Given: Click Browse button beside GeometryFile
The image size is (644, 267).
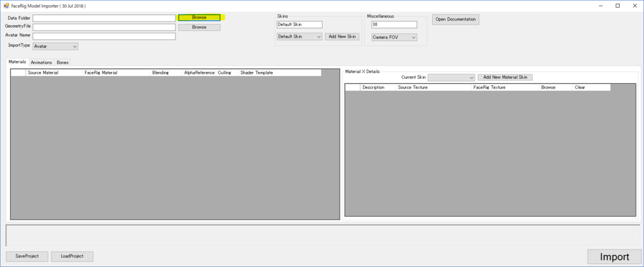Looking at the screenshot, I should coord(199,27).
